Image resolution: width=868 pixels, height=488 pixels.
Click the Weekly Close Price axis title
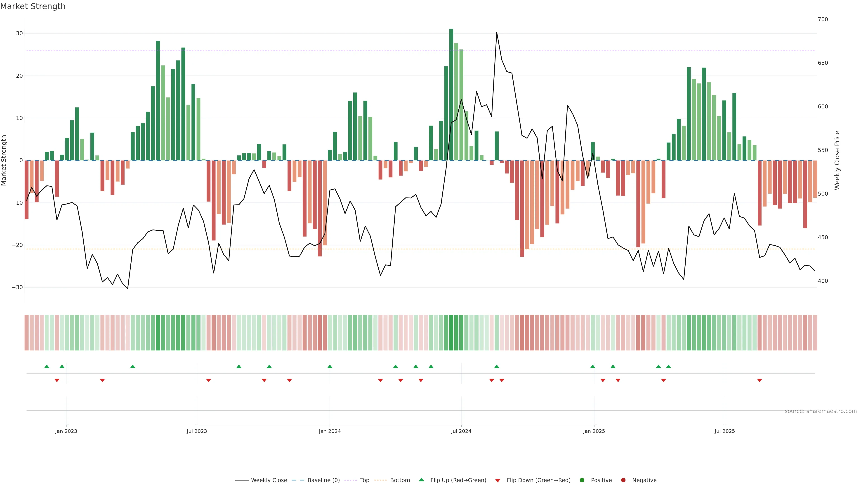click(x=837, y=160)
